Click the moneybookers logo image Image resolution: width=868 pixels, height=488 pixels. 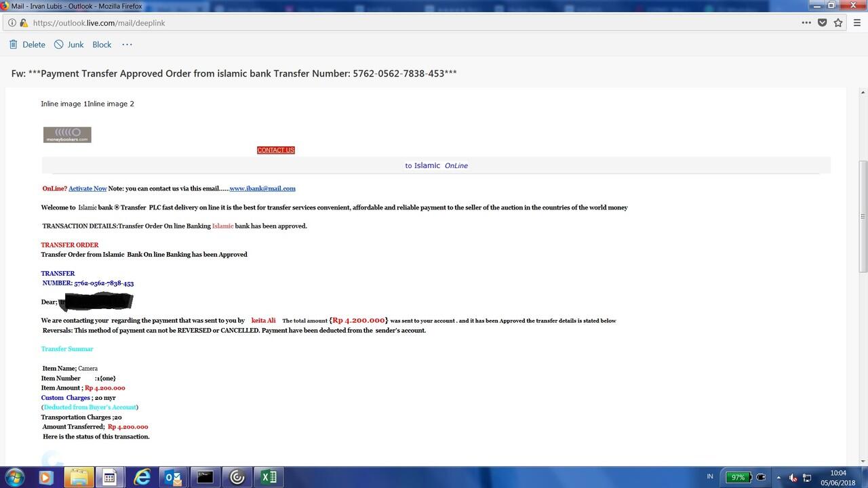67,134
